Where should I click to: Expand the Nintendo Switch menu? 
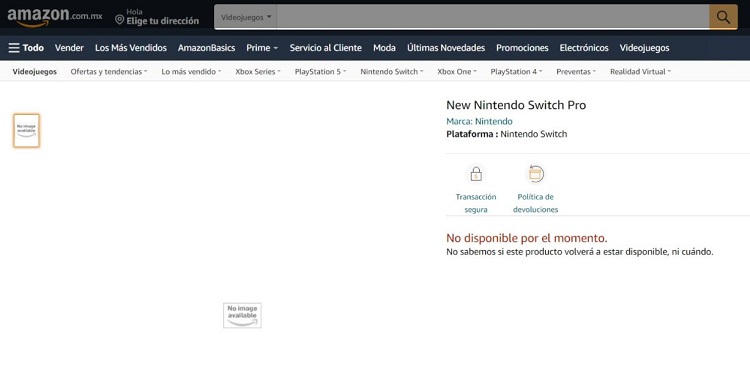[392, 72]
